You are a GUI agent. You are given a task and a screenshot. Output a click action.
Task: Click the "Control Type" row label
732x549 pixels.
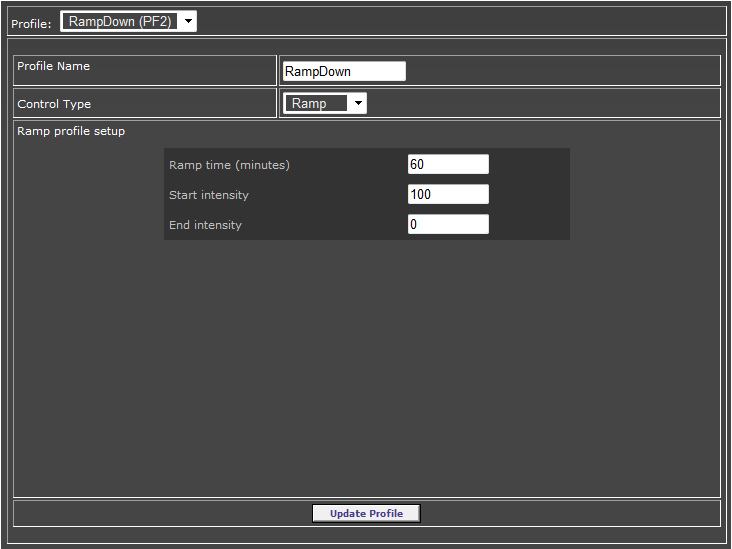point(54,104)
